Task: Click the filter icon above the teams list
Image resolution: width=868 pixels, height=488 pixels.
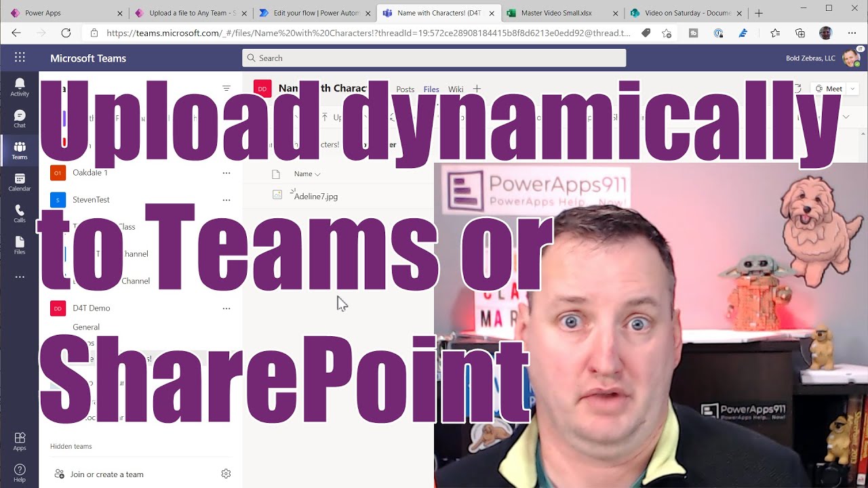Action: click(226, 89)
